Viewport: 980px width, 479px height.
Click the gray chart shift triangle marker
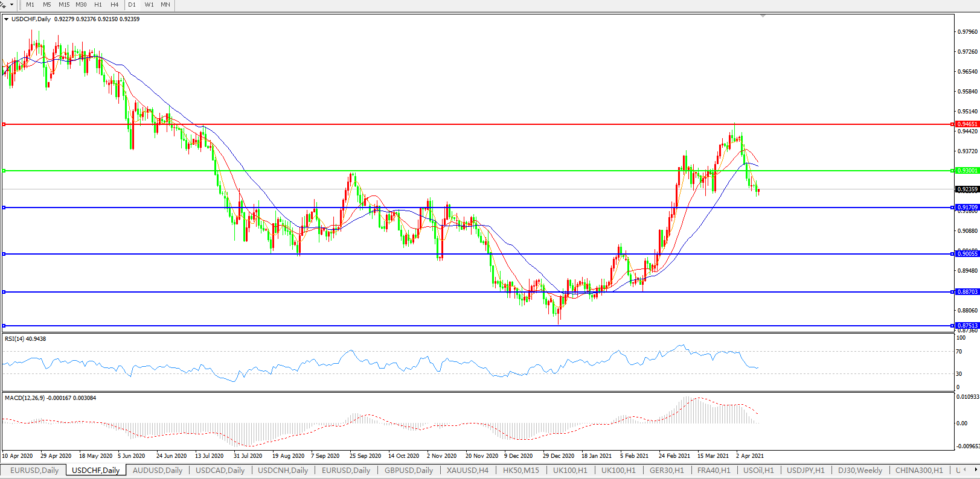pos(763,16)
